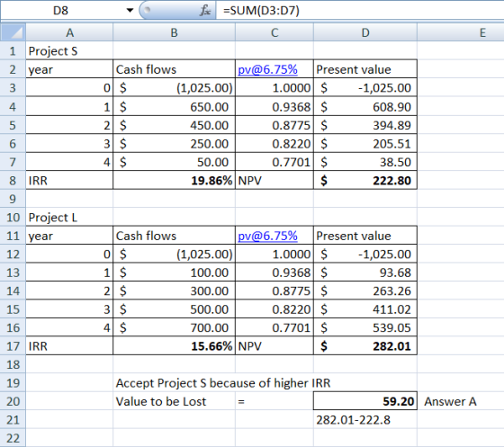This screenshot has height=447, width=504.
Task: Select discount factor 0.8775 in row 14
Action: [274, 291]
